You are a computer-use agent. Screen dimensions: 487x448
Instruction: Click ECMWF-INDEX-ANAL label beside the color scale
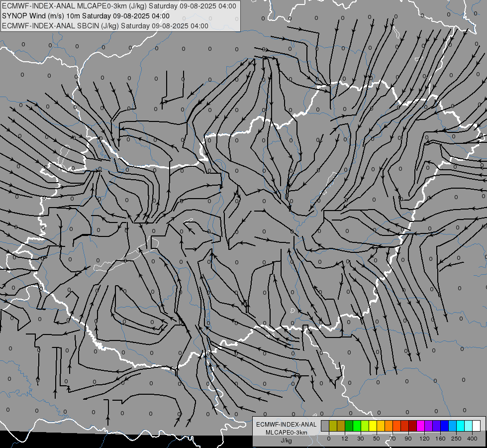pyautogui.click(x=286, y=425)
